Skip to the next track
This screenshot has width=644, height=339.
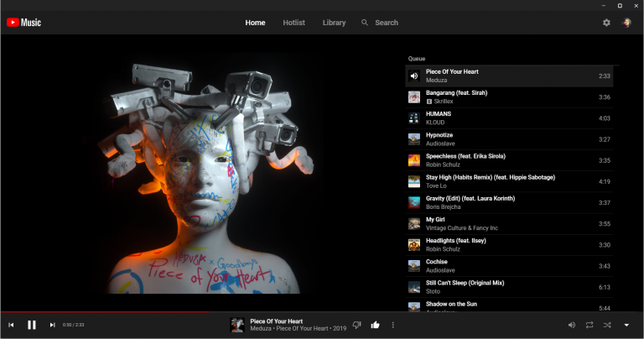click(52, 325)
